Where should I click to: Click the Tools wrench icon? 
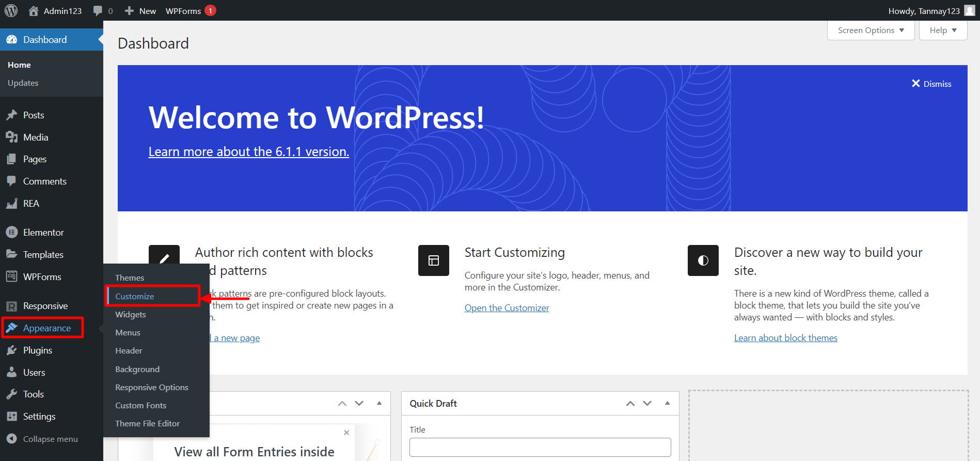click(x=12, y=394)
